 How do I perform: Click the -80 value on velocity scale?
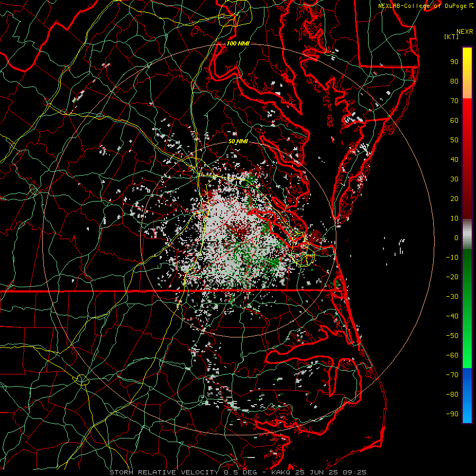coord(452,395)
